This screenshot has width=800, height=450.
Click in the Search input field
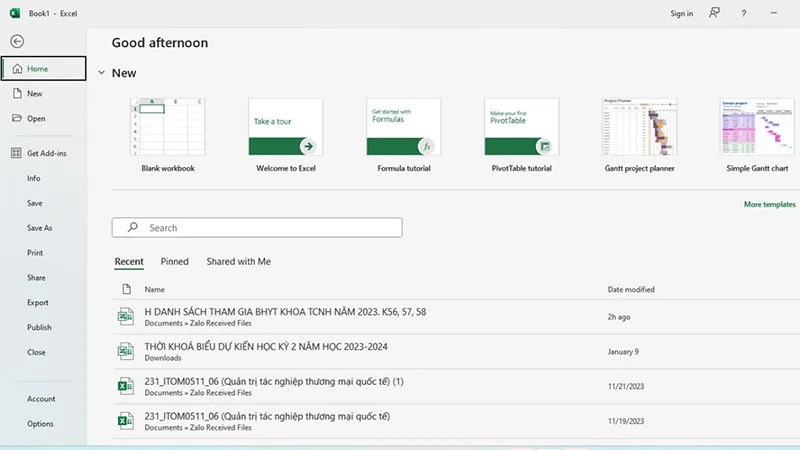257,228
